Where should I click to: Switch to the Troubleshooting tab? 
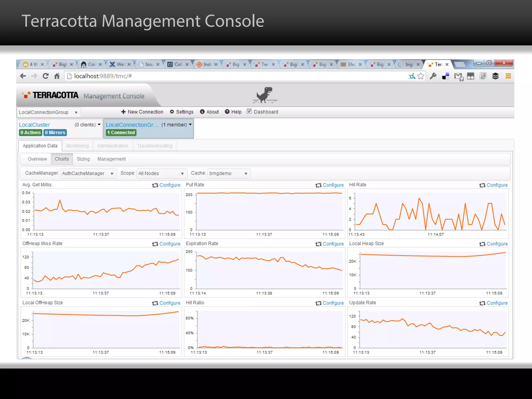click(155, 146)
